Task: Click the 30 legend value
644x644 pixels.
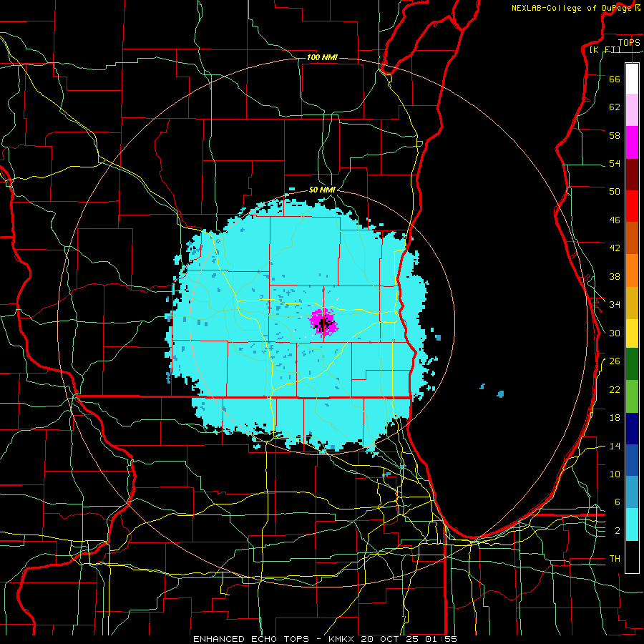Action: [x=615, y=333]
